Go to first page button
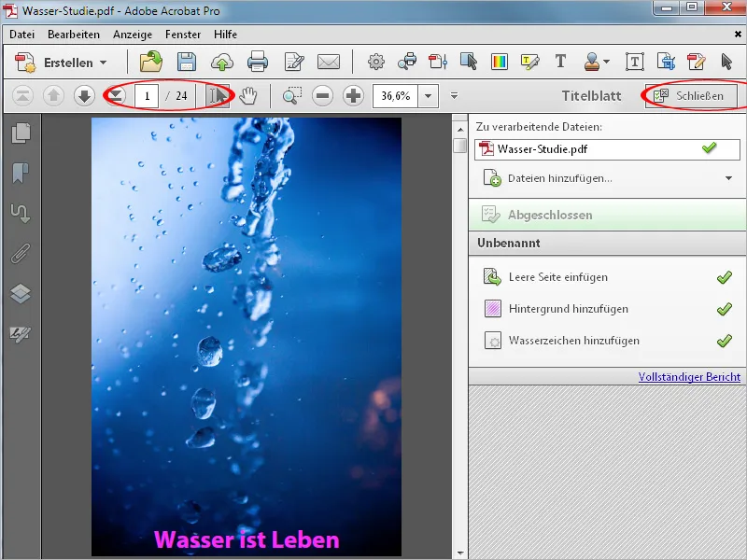 (22, 96)
